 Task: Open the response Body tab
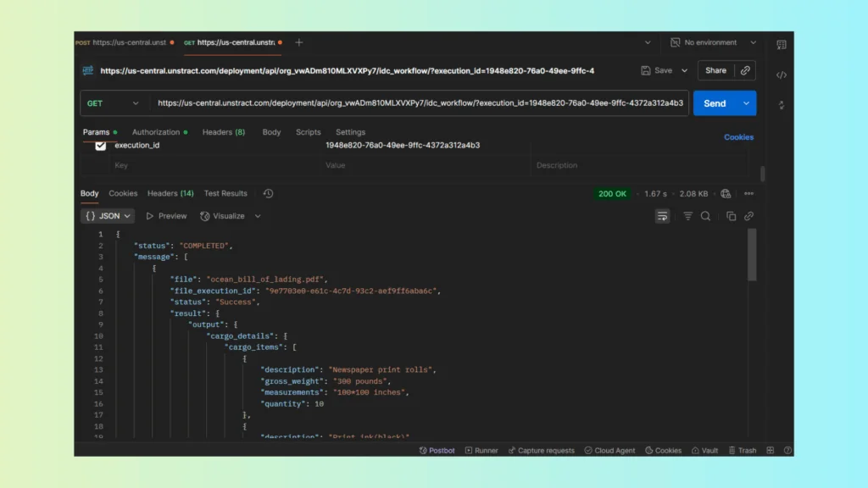pos(89,193)
